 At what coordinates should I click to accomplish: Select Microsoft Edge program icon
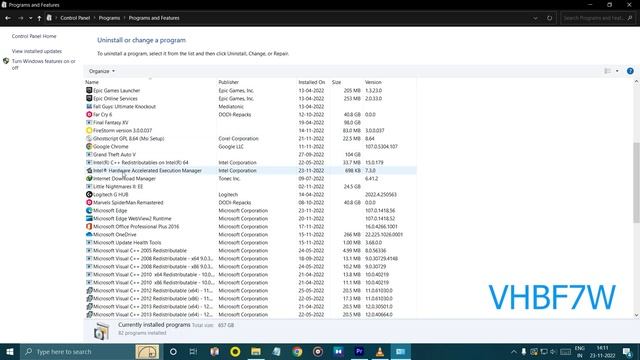[x=89, y=211]
